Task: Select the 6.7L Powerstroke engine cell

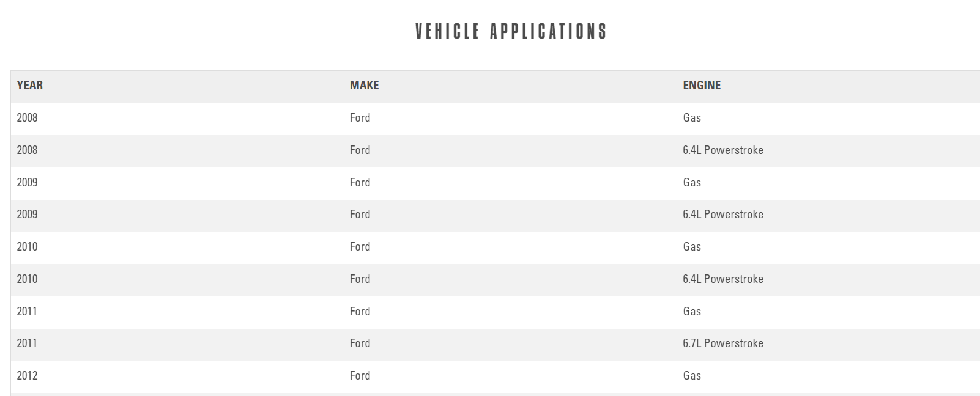Action: click(723, 343)
